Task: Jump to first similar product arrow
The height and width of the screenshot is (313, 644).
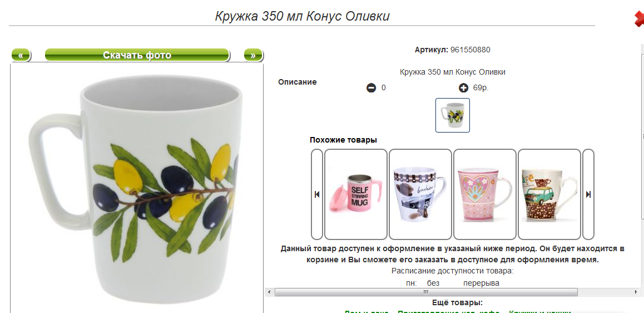Action: pos(316,194)
